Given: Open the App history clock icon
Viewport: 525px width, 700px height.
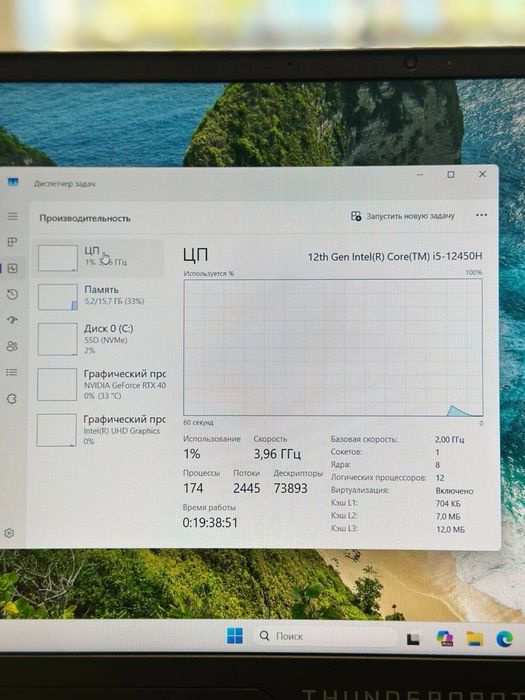Looking at the screenshot, I should point(12,294).
